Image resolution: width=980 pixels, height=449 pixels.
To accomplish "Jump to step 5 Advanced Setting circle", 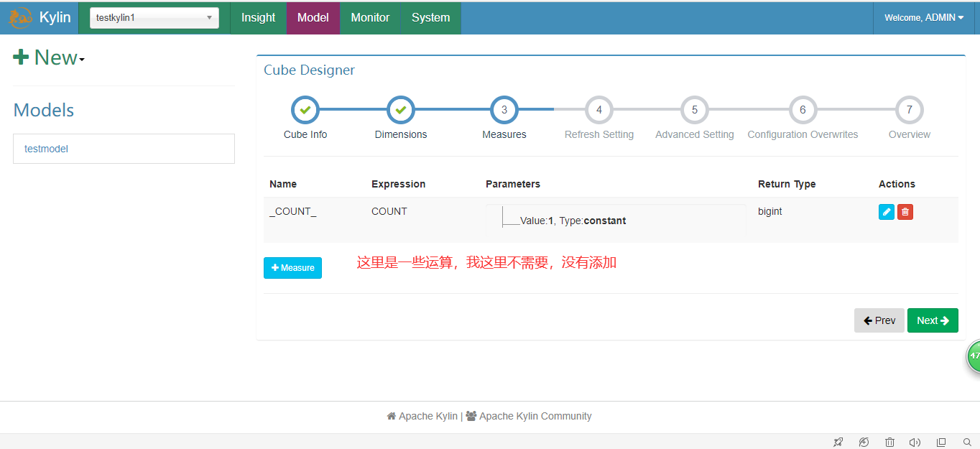I will tap(695, 110).
